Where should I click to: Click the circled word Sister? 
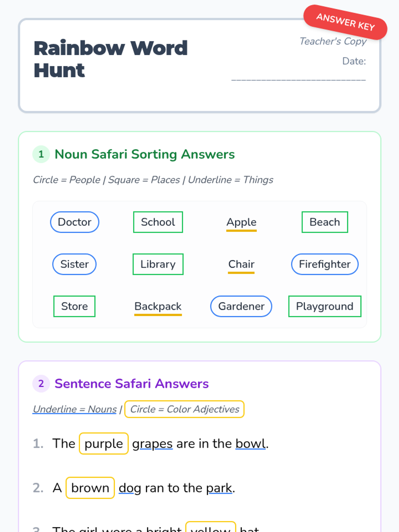74,264
